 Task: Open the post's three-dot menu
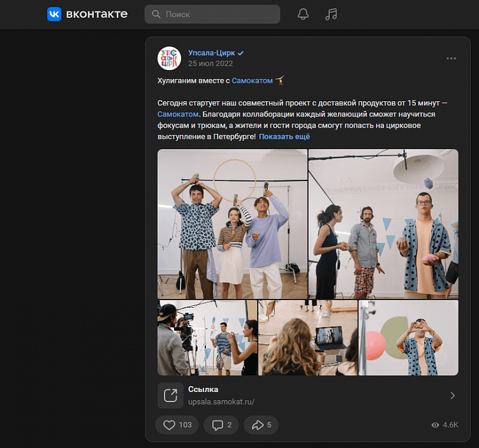(x=451, y=59)
